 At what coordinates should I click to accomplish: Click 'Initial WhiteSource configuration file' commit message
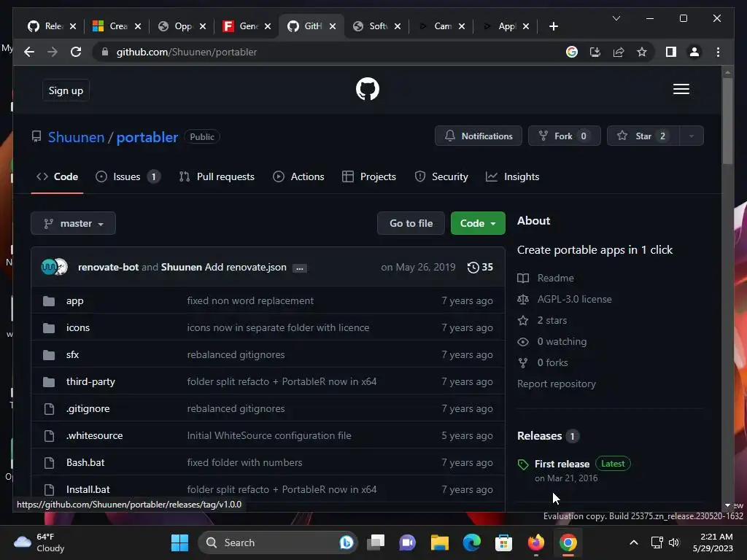click(269, 436)
